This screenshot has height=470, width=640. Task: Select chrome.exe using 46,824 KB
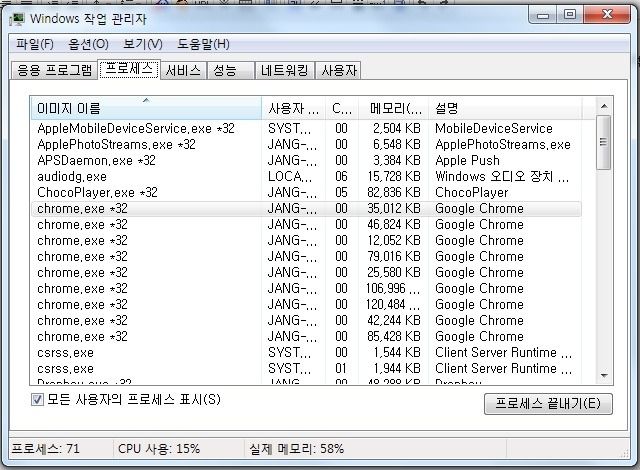coord(306,224)
